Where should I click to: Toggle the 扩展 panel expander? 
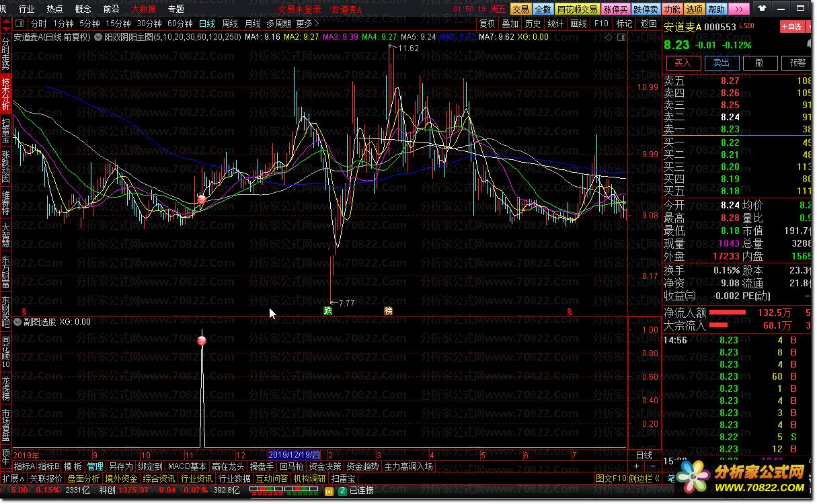pos(13,478)
